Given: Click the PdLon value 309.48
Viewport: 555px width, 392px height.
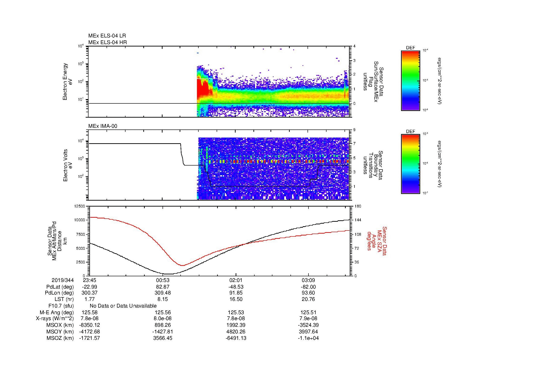Looking at the screenshot, I should coord(163,293).
